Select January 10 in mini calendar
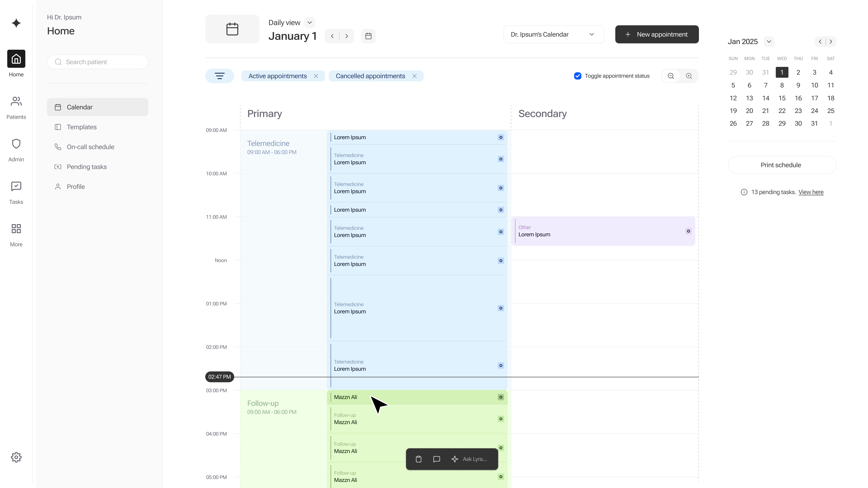868x488 pixels. (814, 85)
